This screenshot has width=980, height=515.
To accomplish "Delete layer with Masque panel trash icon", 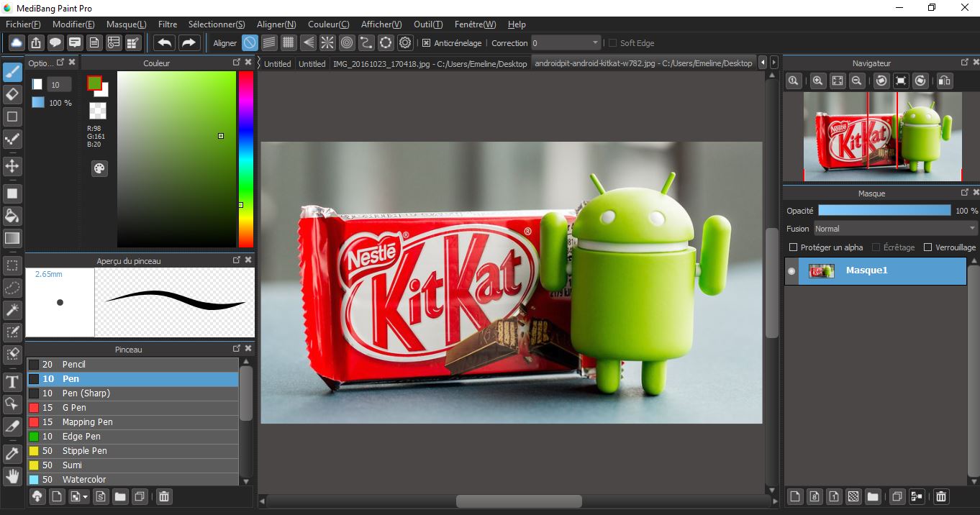I will click(940, 496).
